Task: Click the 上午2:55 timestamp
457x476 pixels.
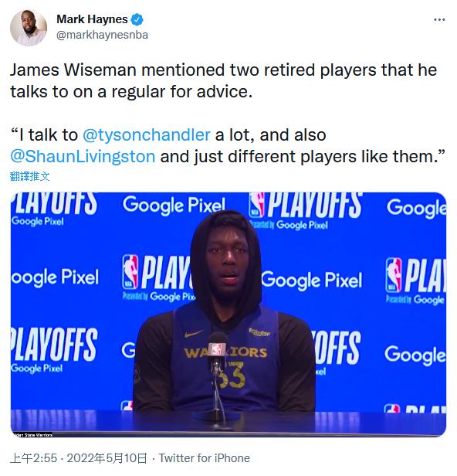Action: coord(34,458)
